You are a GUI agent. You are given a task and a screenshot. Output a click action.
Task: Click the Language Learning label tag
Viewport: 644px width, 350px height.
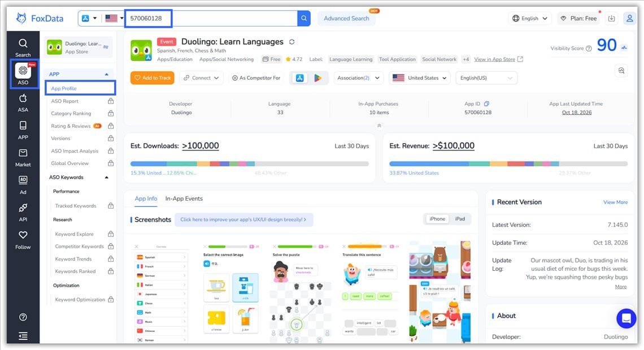point(351,59)
